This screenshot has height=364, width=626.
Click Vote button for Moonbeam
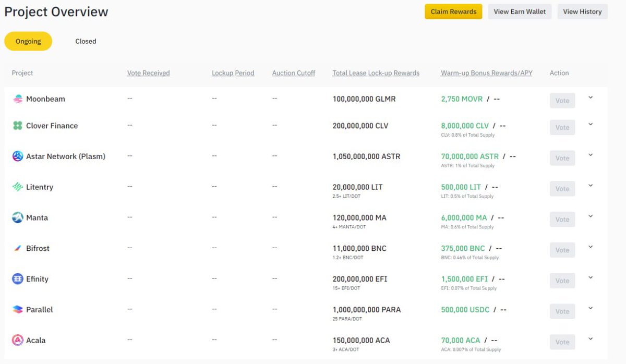pos(562,101)
